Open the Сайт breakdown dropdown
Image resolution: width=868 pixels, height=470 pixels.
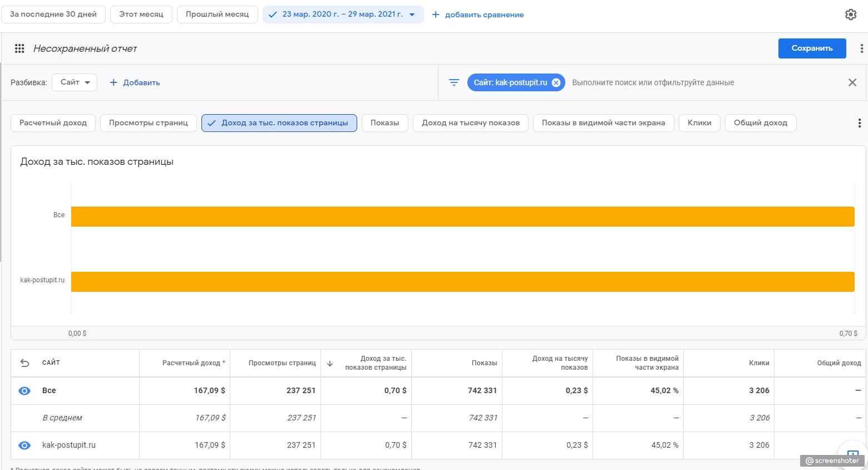(x=75, y=82)
